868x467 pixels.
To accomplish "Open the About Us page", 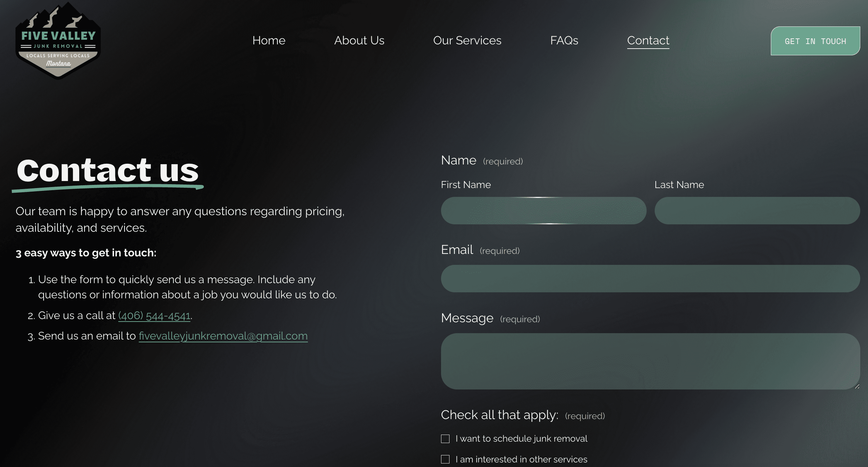I will 359,41.
